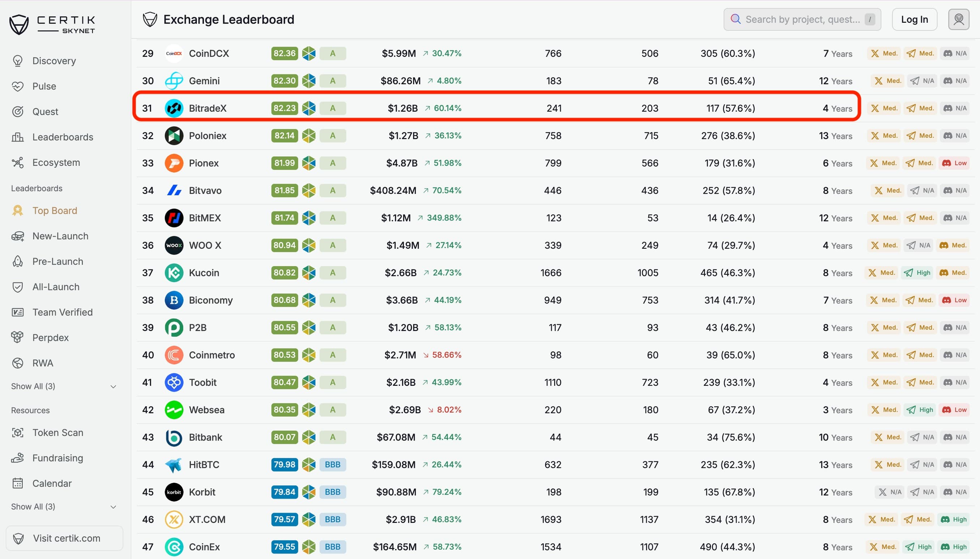Viewport: 980px width, 559px height.
Task: Click the project search field
Action: coord(802,19)
